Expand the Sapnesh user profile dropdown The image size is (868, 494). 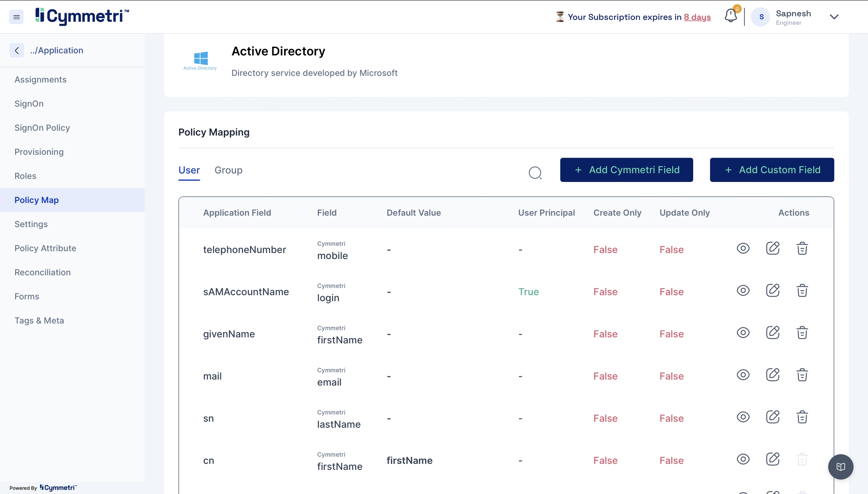[x=834, y=17]
